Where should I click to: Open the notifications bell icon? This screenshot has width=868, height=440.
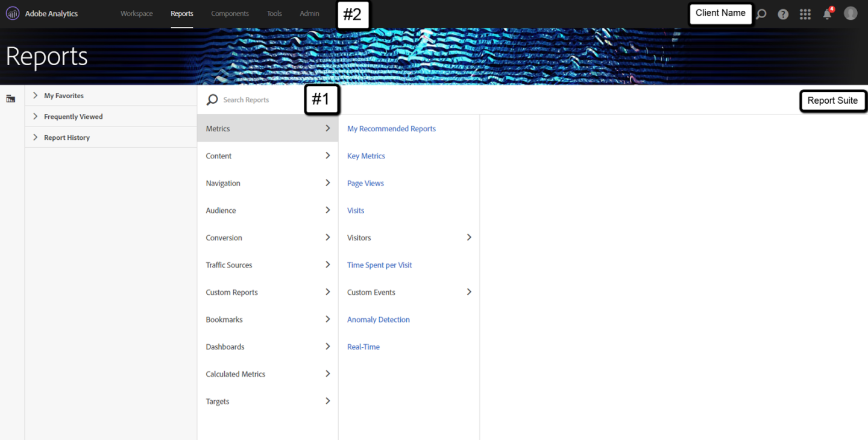pos(828,14)
